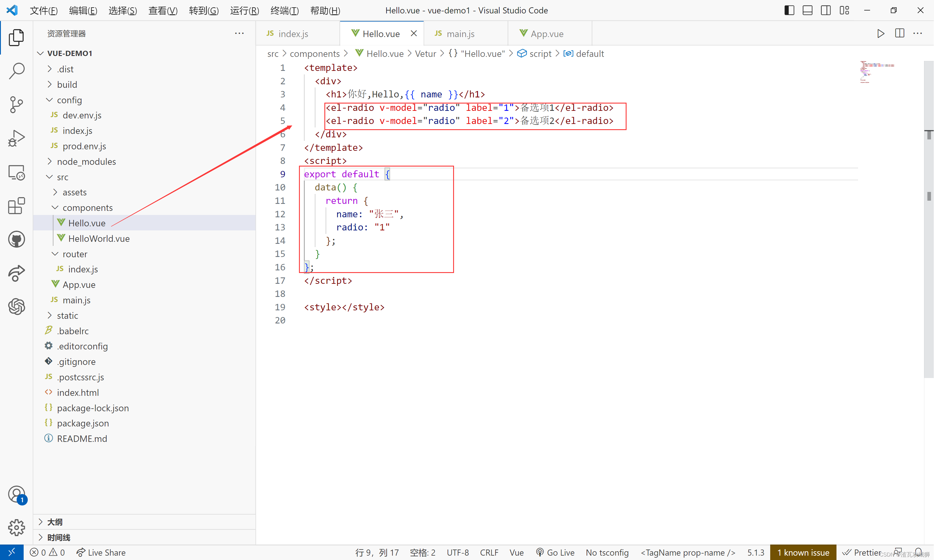Click the Explorer icon in activity bar
934x560 pixels.
[x=16, y=37]
